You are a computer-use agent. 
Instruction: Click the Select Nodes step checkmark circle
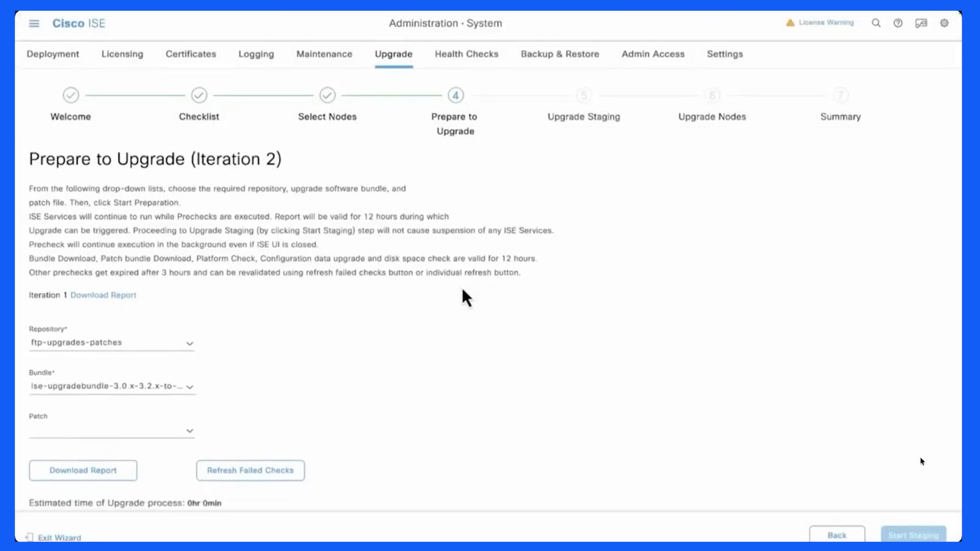coord(327,95)
